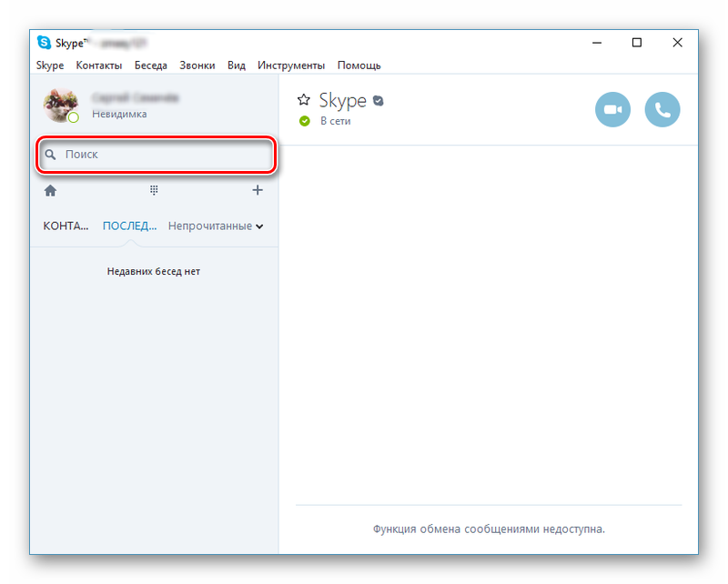Click the Недавних бесед нет message

[x=154, y=272]
